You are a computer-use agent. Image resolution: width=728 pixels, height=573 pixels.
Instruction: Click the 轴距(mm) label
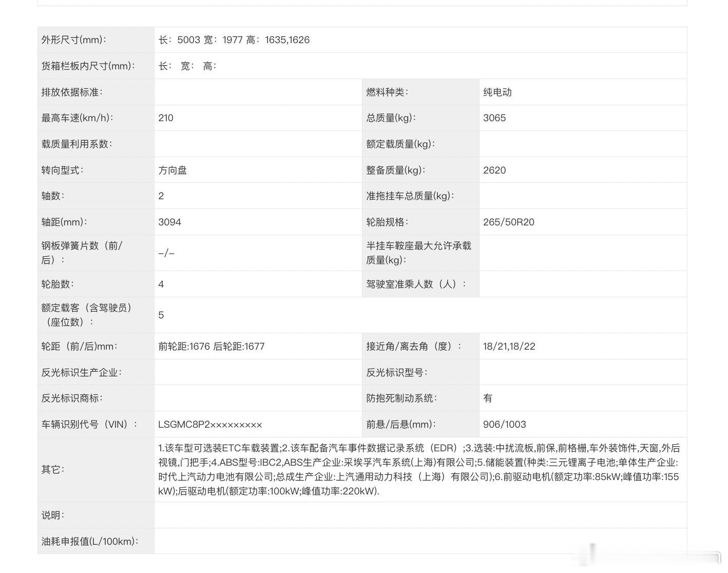click(64, 222)
